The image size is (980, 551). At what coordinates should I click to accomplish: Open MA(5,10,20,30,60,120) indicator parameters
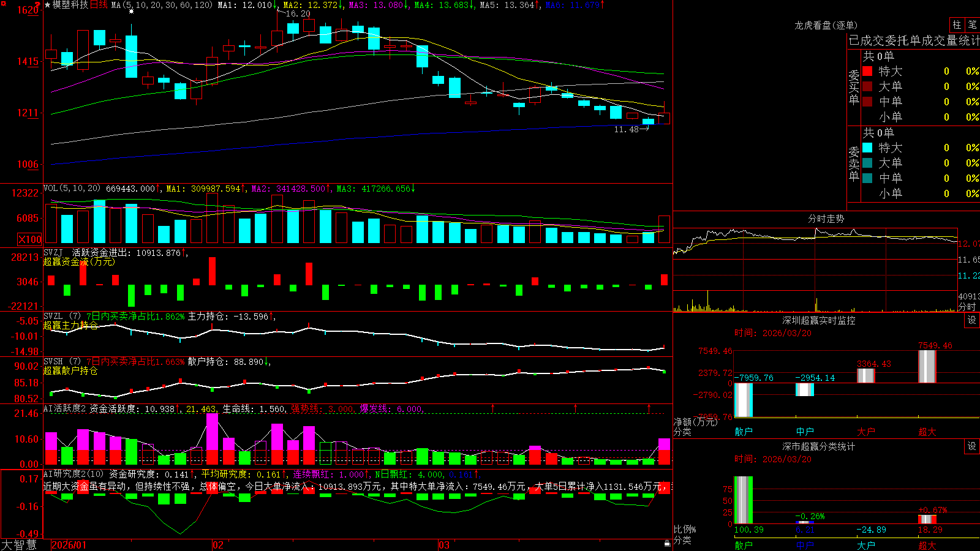click(x=162, y=5)
